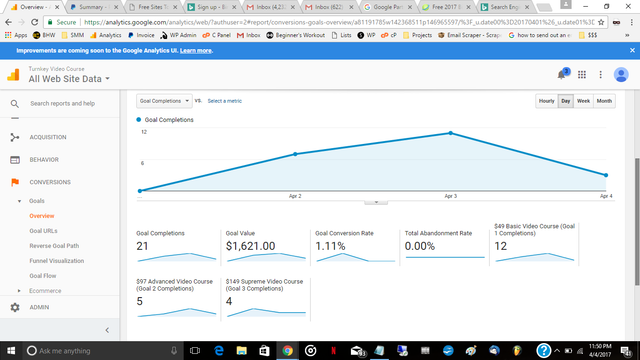Switch chart to Day view

click(x=565, y=101)
